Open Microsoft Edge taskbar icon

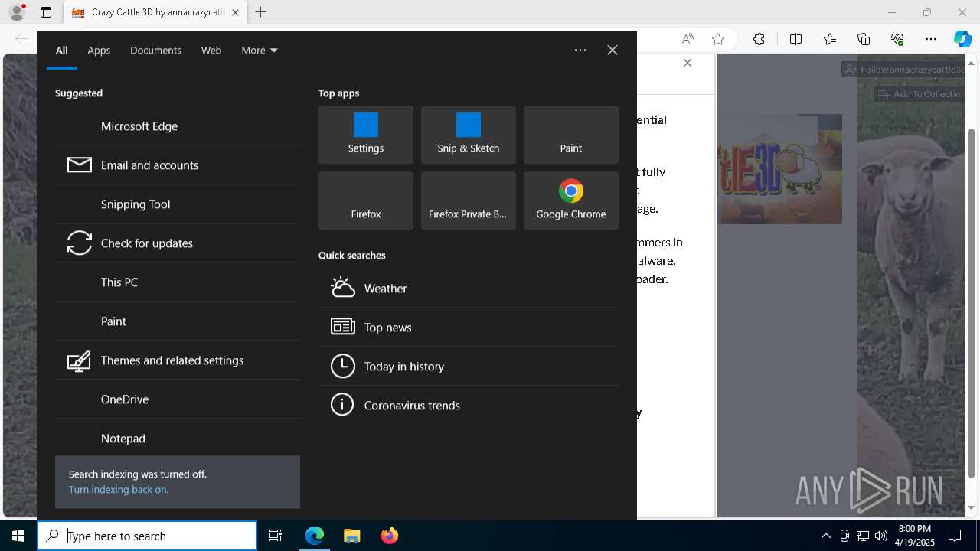pyautogui.click(x=315, y=536)
